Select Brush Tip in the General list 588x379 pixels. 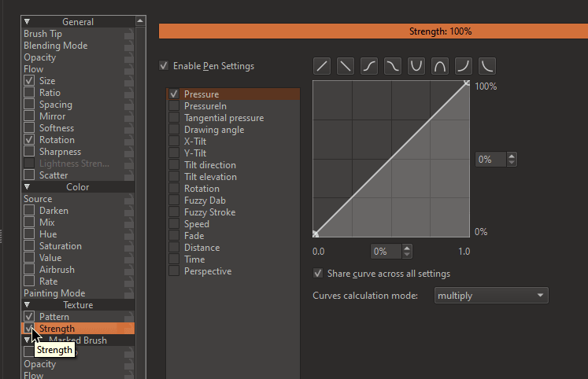click(43, 34)
